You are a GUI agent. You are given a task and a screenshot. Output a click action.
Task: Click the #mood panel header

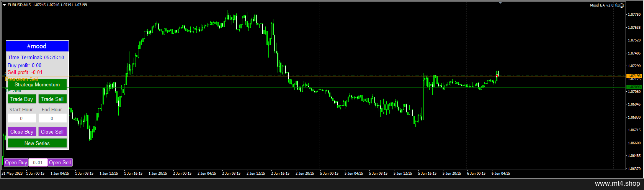tap(37, 46)
